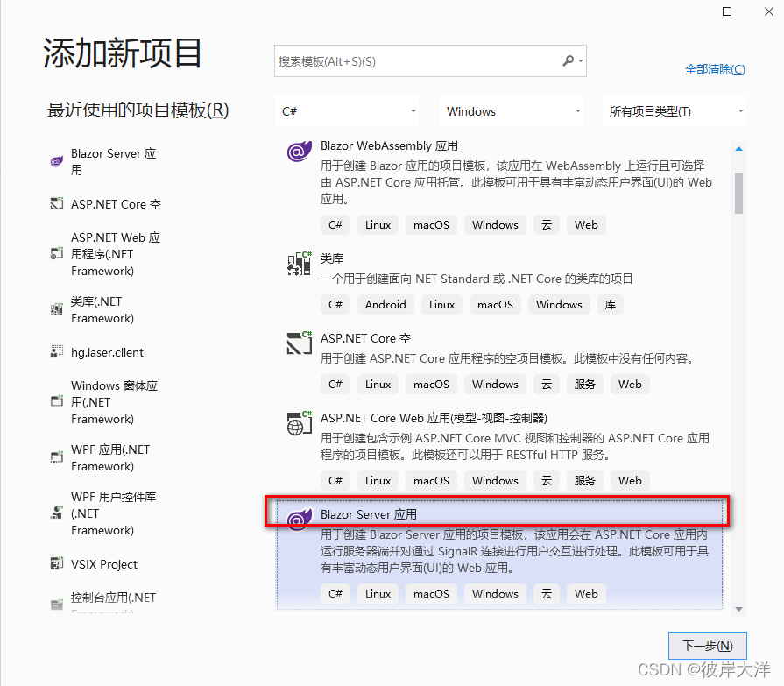
Task: Click the recent 类库(.NET Framework) icon
Action: point(56,309)
